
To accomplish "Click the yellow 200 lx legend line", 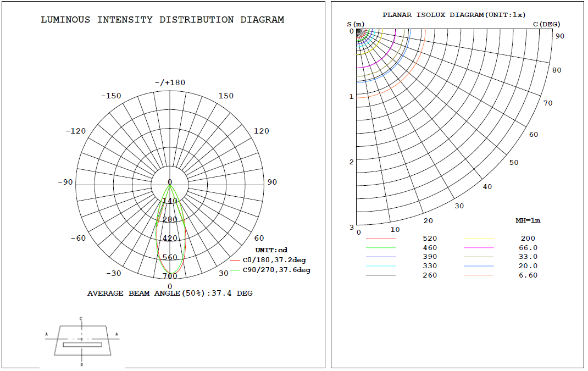I will [x=479, y=239].
